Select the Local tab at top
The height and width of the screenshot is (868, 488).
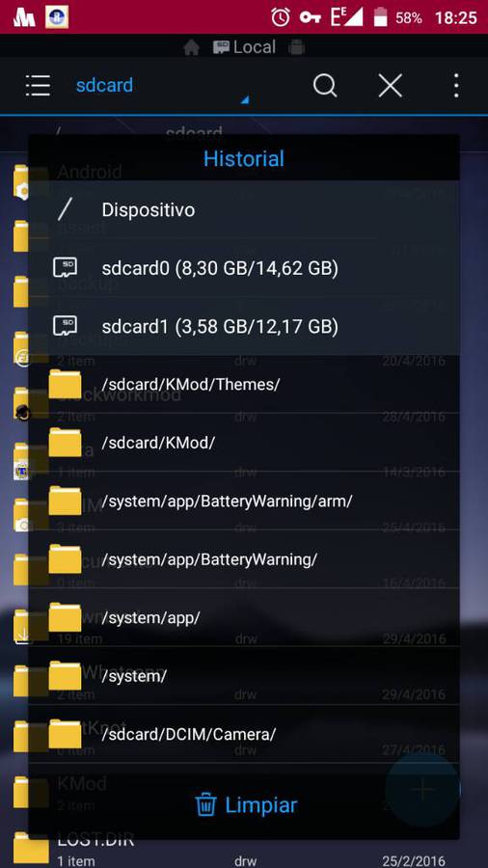point(244,47)
